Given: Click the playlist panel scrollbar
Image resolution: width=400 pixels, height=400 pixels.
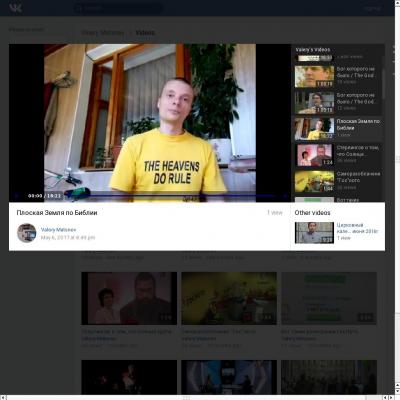Looking at the screenshot, I should 383,83.
